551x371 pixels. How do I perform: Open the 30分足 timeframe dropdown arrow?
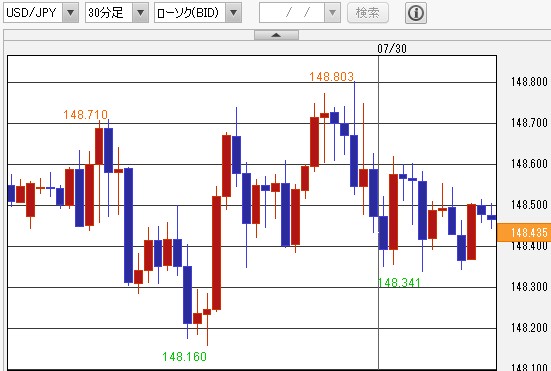(x=141, y=13)
